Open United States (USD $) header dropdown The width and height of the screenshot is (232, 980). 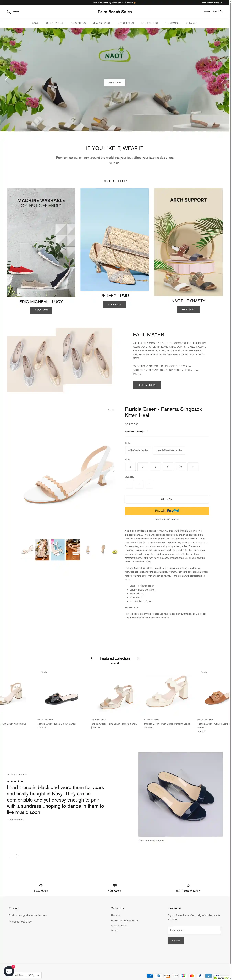[211, 3]
